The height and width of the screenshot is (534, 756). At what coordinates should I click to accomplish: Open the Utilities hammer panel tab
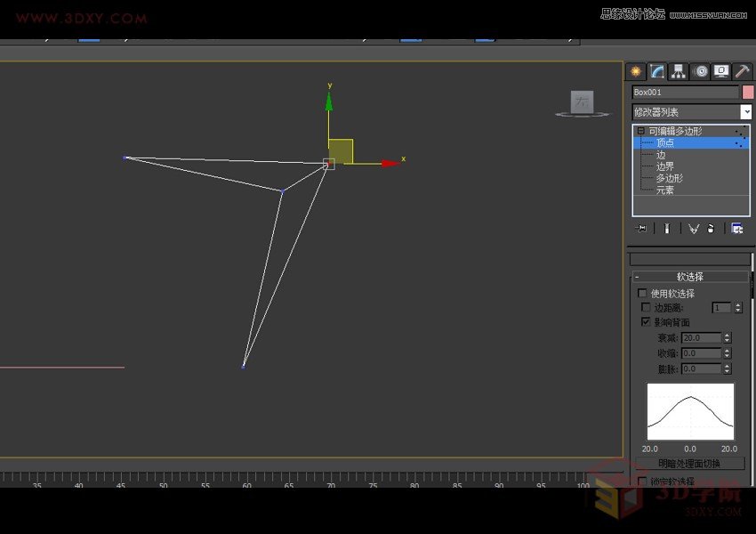click(x=743, y=71)
